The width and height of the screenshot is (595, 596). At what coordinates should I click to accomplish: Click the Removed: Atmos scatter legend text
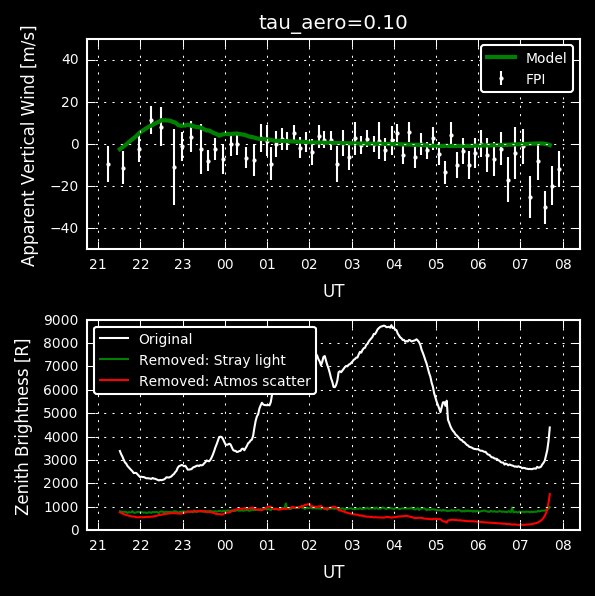[x=225, y=381]
